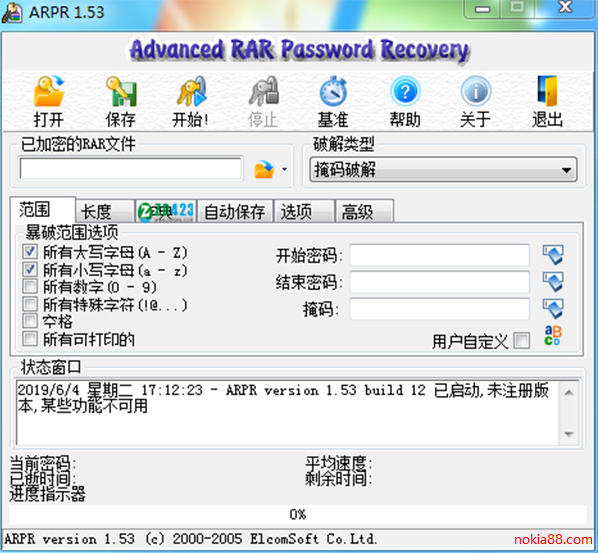The width and height of the screenshot is (598, 553).
Task: Click the 掩码 mask input field
Action: 439,309
